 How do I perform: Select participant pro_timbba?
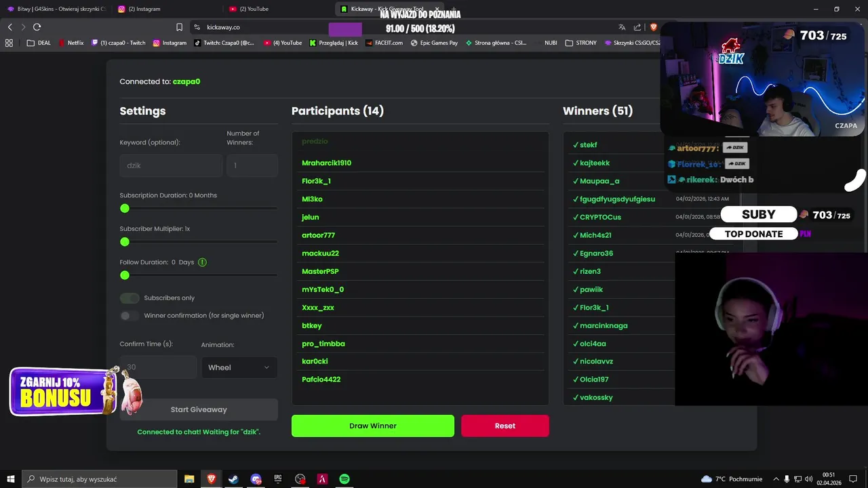pyautogui.click(x=323, y=344)
